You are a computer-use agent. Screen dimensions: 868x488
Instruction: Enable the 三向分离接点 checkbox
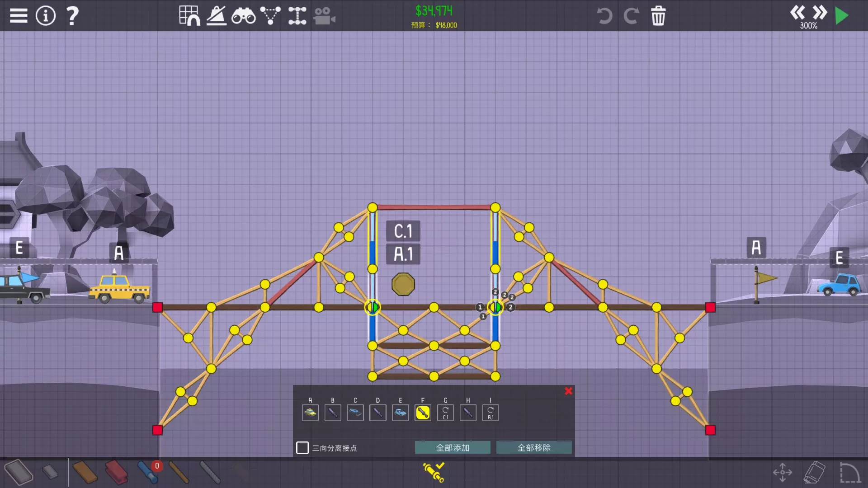coord(302,448)
